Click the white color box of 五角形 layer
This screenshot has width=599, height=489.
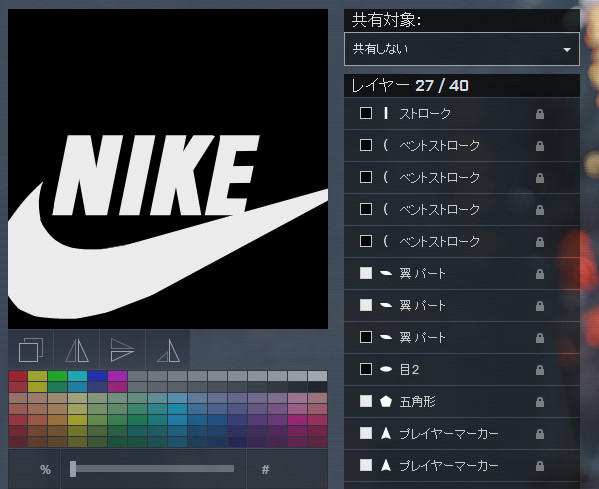pos(366,401)
